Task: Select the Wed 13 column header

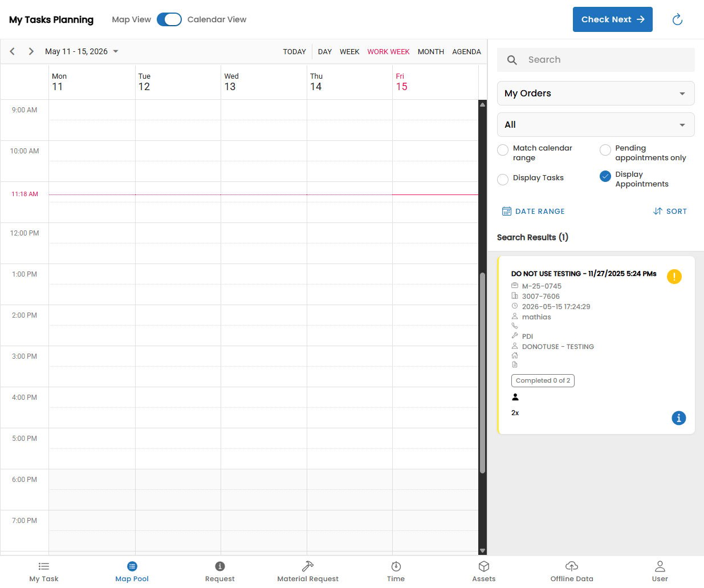Action: tap(264, 82)
